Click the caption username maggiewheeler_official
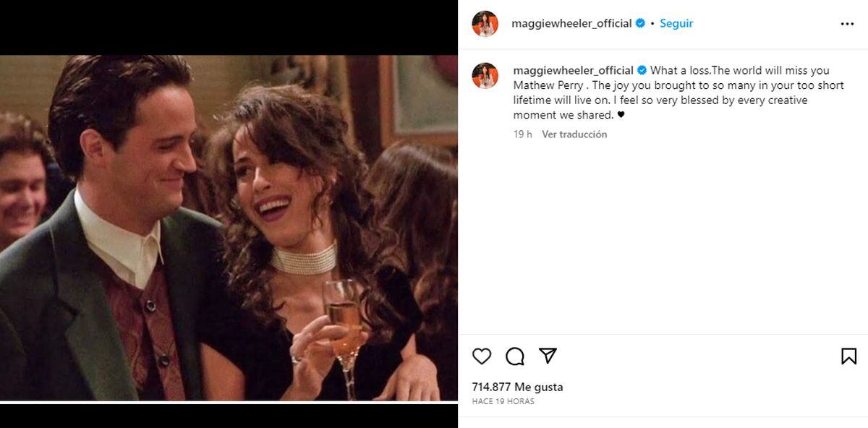868x428 pixels. pos(571,70)
